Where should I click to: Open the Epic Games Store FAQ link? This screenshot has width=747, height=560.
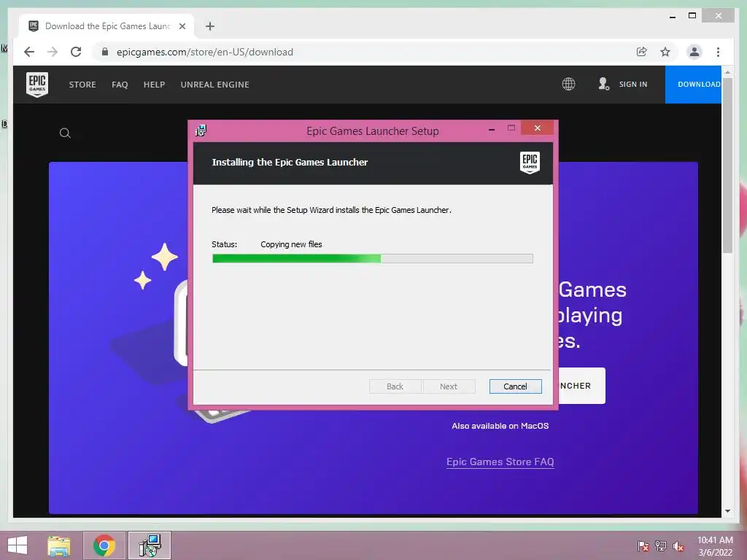click(500, 462)
